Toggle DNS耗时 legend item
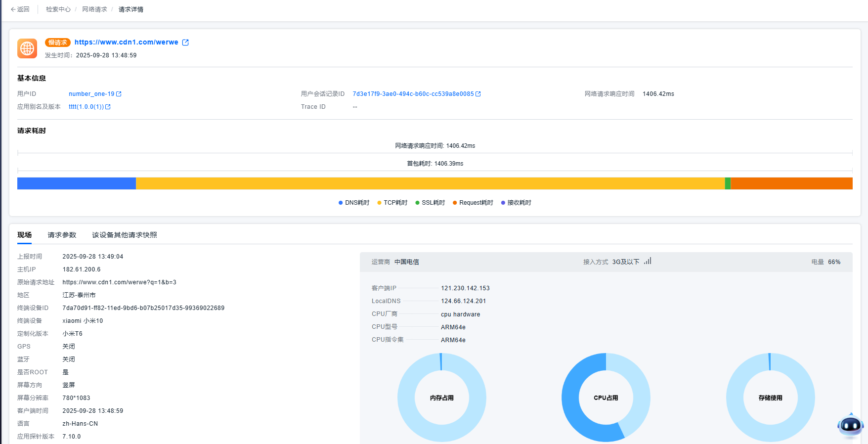868x444 pixels. [x=354, y=203]
